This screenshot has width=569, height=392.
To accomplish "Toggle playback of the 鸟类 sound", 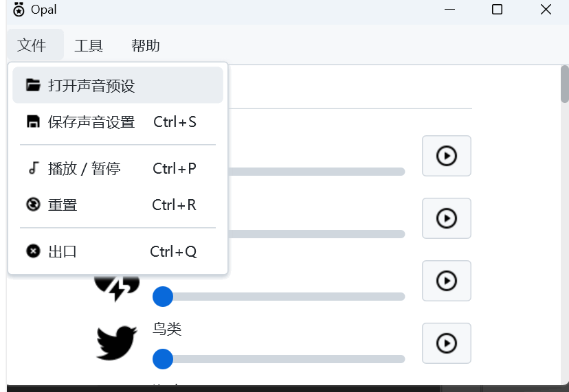I will click(447, 343).
